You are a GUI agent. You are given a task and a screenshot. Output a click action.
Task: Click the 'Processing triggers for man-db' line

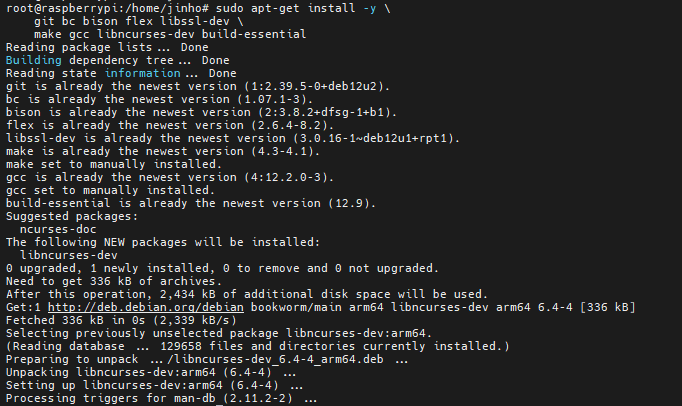tap(162, 397)
